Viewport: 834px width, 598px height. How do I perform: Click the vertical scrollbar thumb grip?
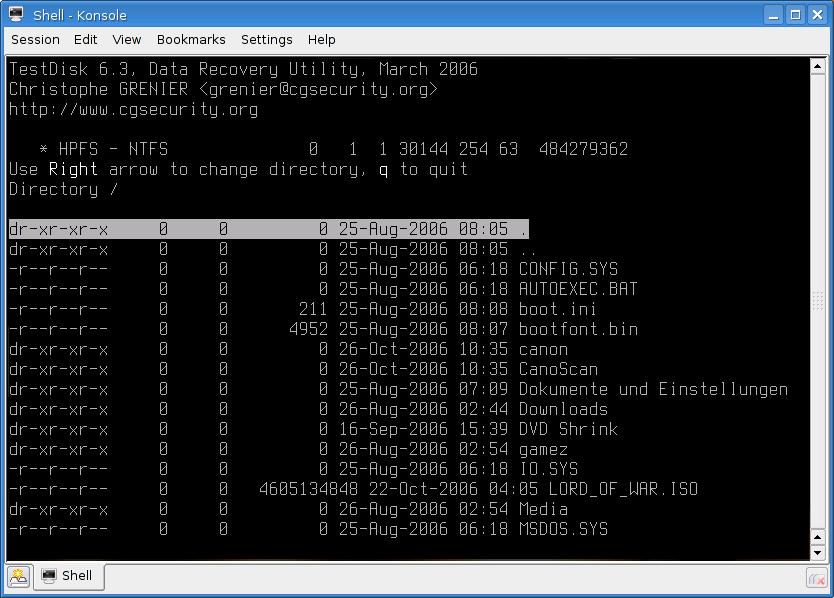pos(818,301)
